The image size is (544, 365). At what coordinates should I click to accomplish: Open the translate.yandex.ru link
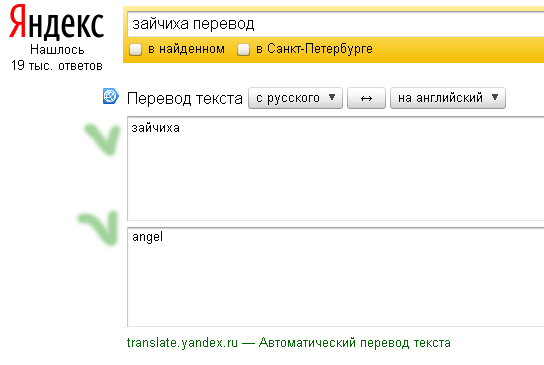(182, 343)
